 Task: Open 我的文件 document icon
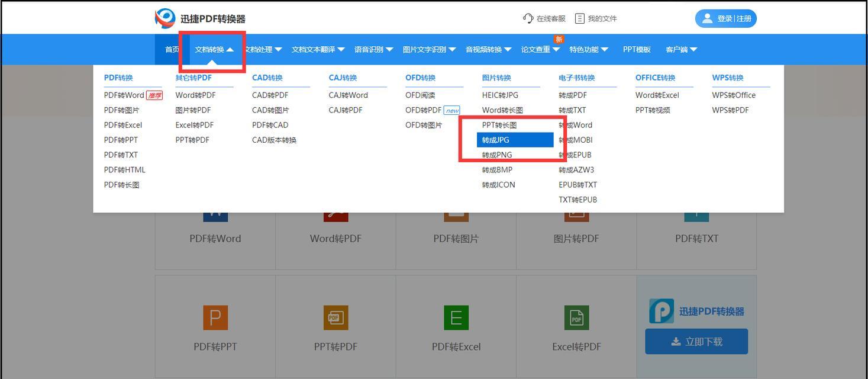click(580, 18)
